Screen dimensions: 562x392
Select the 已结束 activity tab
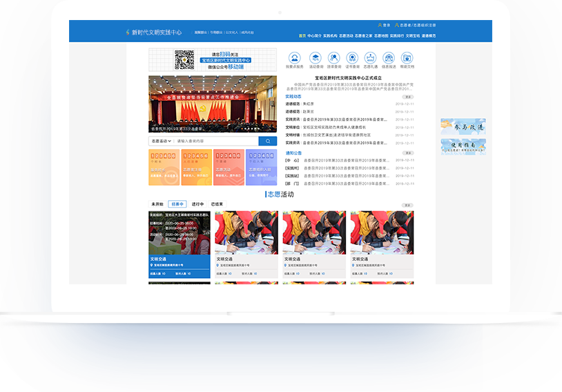(x=217, y=204)
